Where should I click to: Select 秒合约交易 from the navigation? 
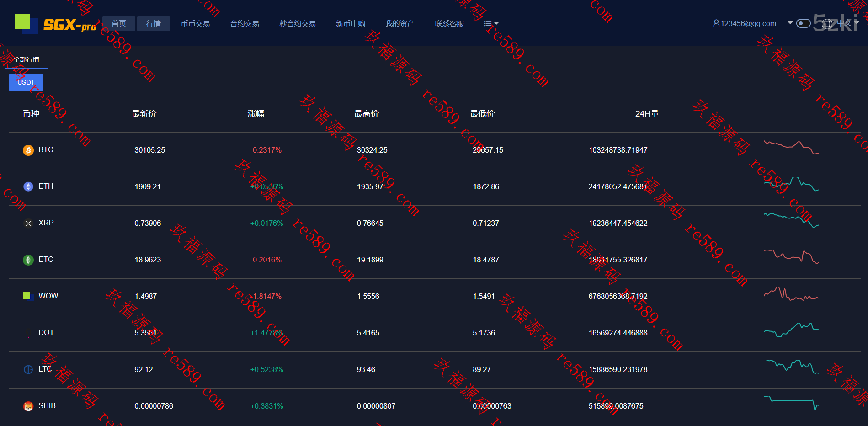[298, 24]
